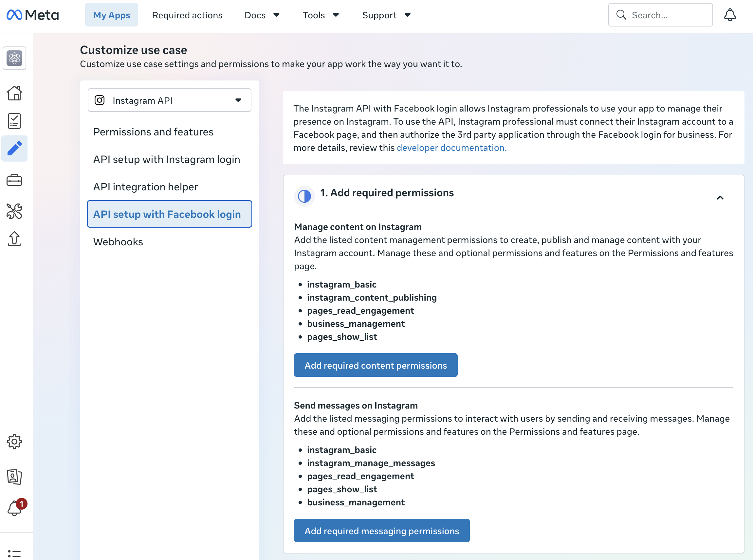Click the publish upload arrow icon
This screenshot has height=560, width=753.
14,239
